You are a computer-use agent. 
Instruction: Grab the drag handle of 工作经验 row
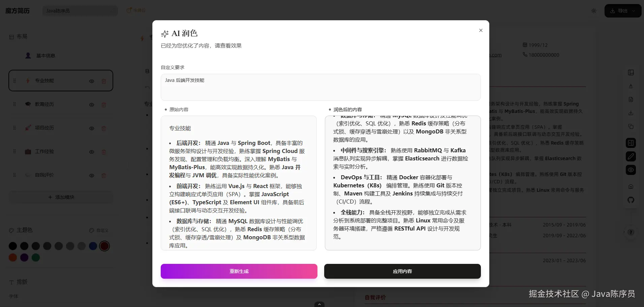14,151
